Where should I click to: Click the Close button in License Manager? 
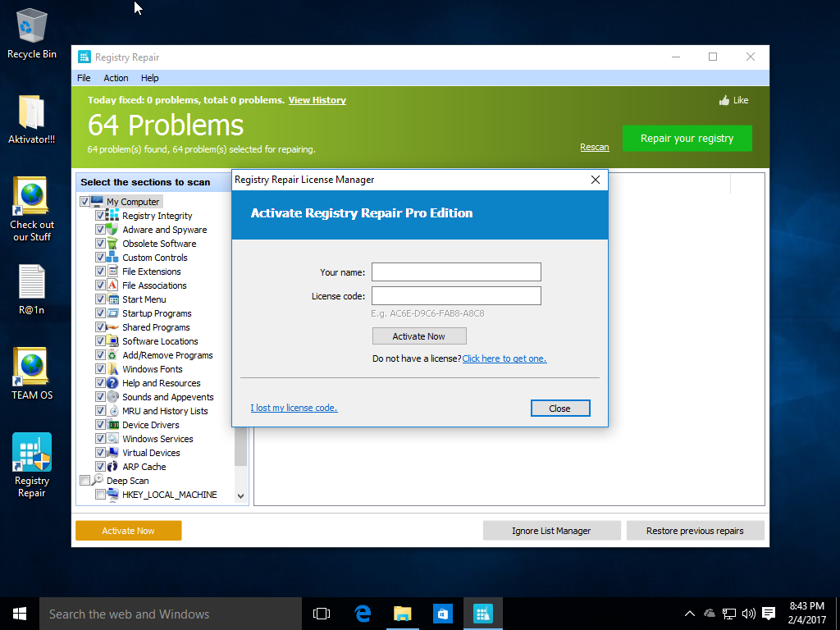tap(560, 409)
